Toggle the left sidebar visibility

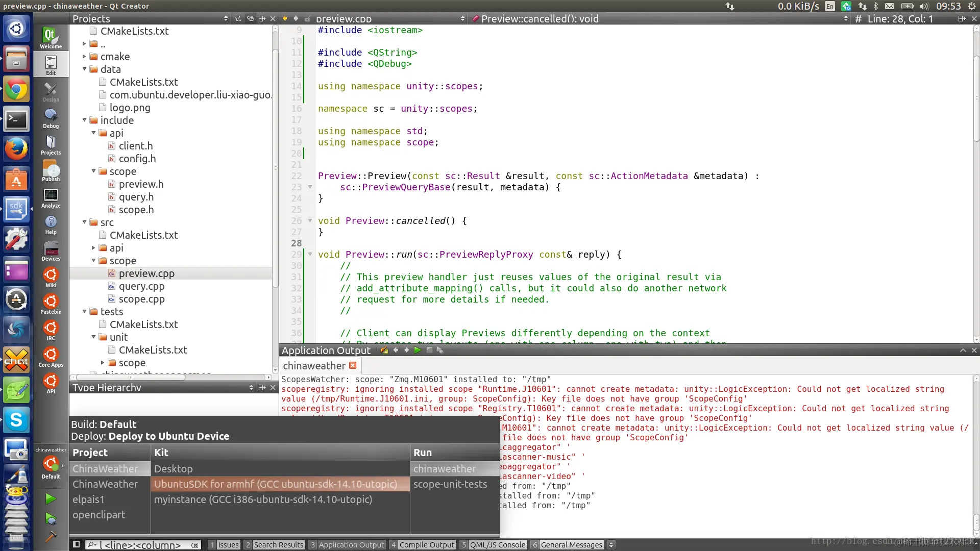[76, 544]
